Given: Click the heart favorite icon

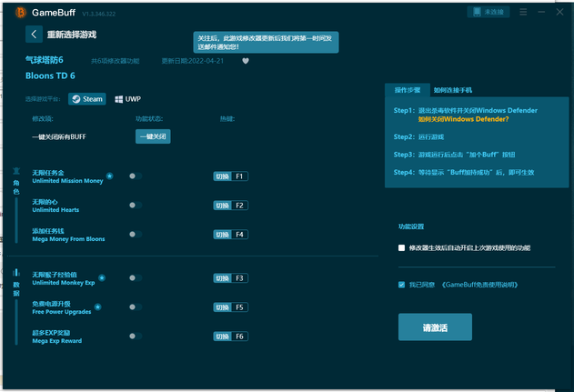Looking at the screenshot, I should tap(246, 61).
